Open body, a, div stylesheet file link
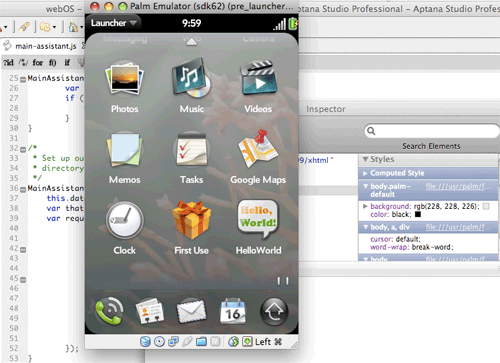The height and width of the screenshot is (363, 500). (x=458, y=227)
